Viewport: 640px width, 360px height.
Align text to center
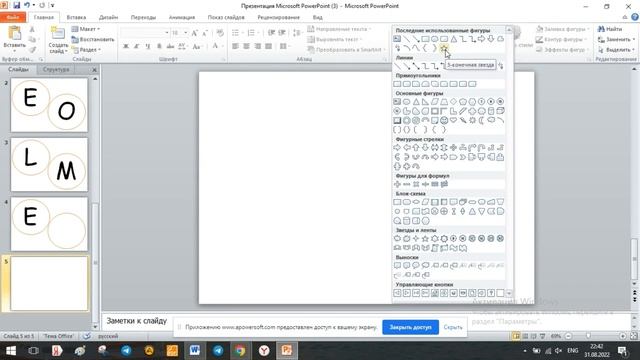[x=246, y=46]
